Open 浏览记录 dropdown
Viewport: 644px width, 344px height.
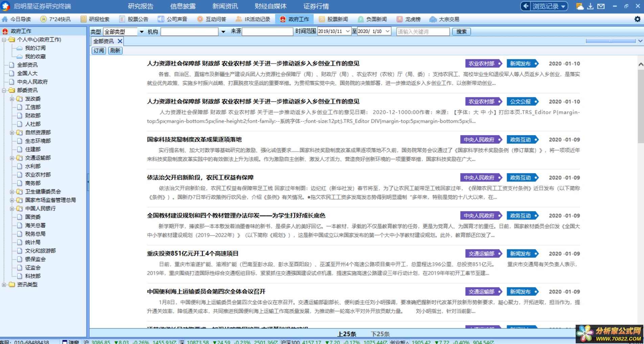[x=544, y=6]
